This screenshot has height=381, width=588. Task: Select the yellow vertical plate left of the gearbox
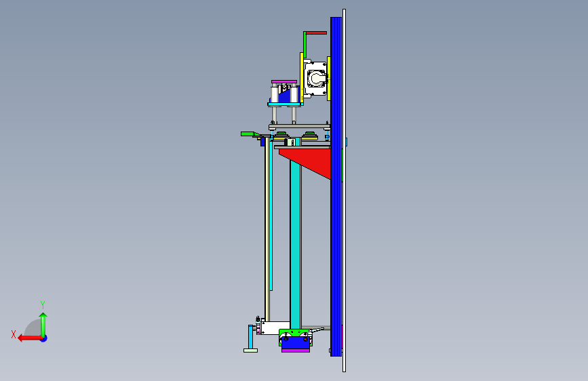click(x=302, y=77)
